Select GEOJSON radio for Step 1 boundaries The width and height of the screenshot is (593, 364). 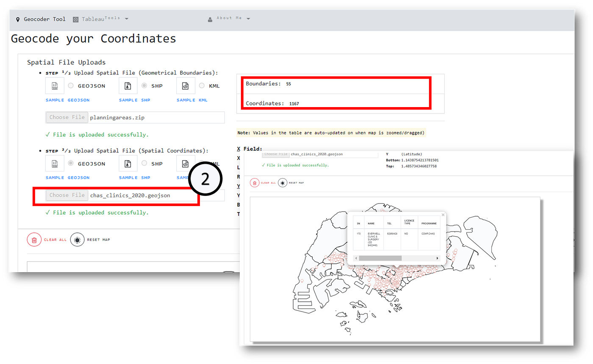pos(71,85)
